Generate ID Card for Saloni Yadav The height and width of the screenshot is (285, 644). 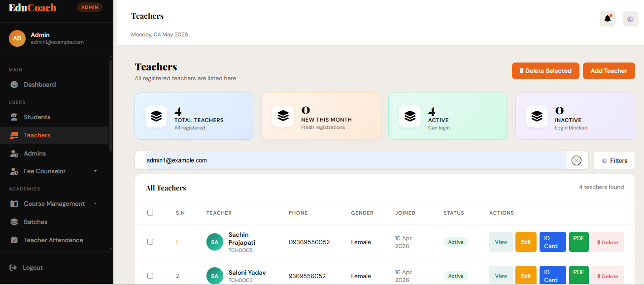(x=553, y=276)
